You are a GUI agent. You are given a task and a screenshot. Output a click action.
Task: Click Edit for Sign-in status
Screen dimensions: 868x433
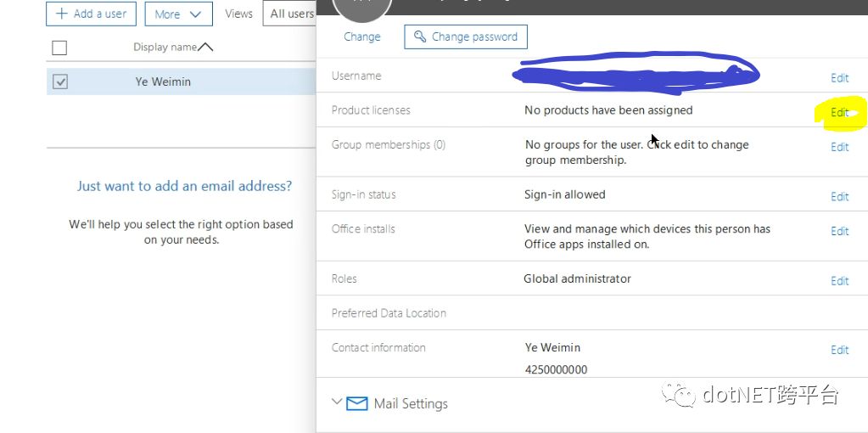pos(839,196)
